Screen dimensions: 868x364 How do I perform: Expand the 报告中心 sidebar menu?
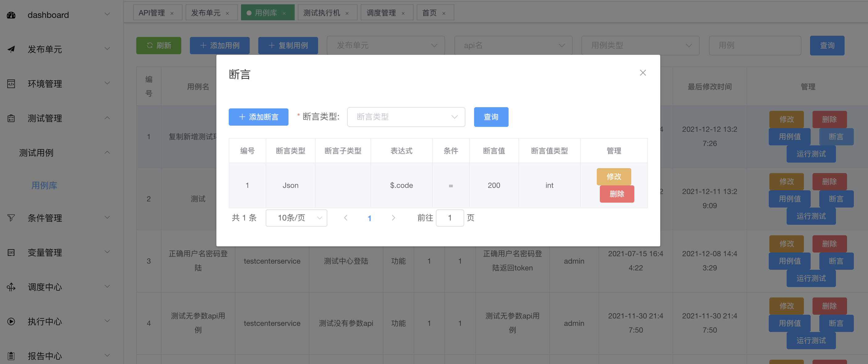point(107,355)
